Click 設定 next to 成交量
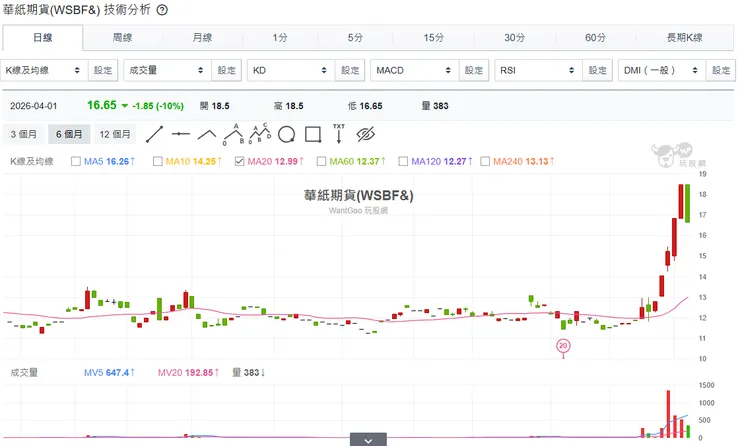The height and width of the screenshot is (446, 740). point(227,70)
